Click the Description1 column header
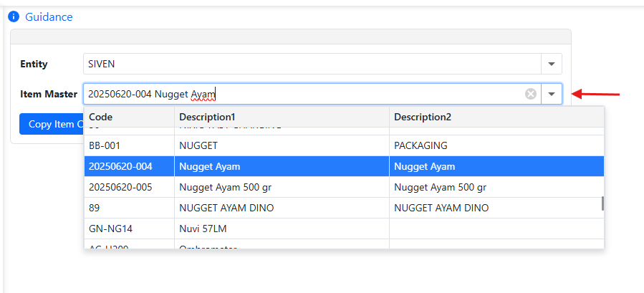 (x=282, y=117)
